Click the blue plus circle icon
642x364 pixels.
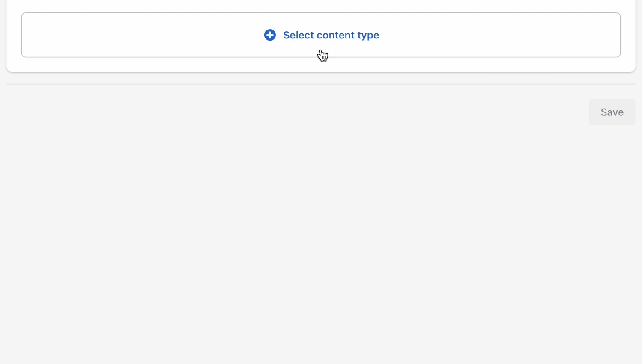270,35
